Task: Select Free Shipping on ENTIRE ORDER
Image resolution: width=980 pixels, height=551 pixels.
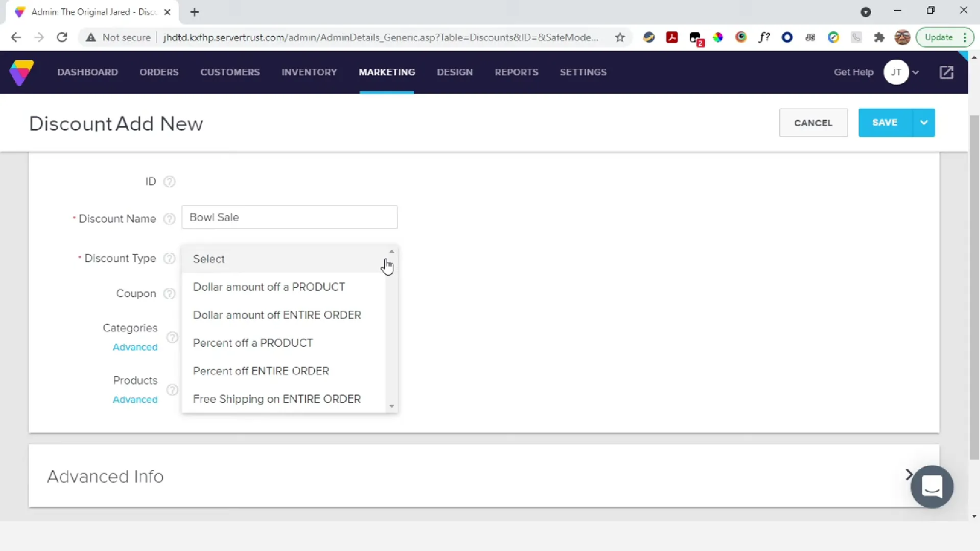Action: pyautogui.click(x=277, y=399)
